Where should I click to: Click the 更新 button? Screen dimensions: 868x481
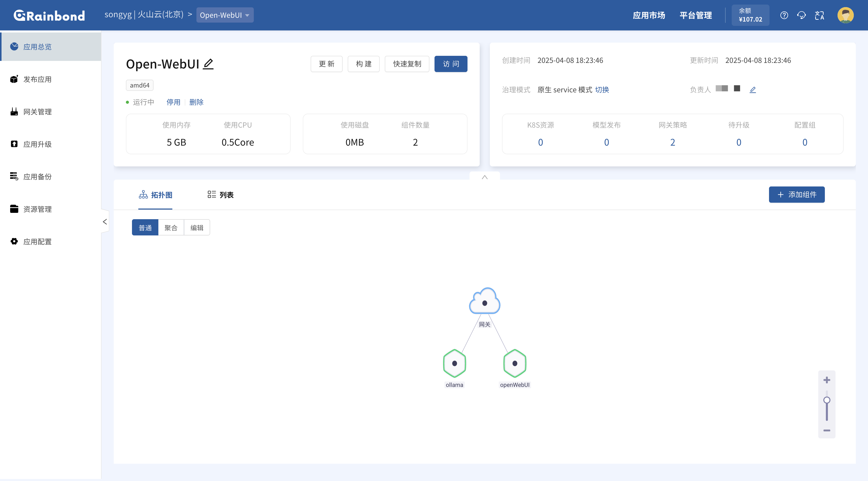tap(326, 64)
